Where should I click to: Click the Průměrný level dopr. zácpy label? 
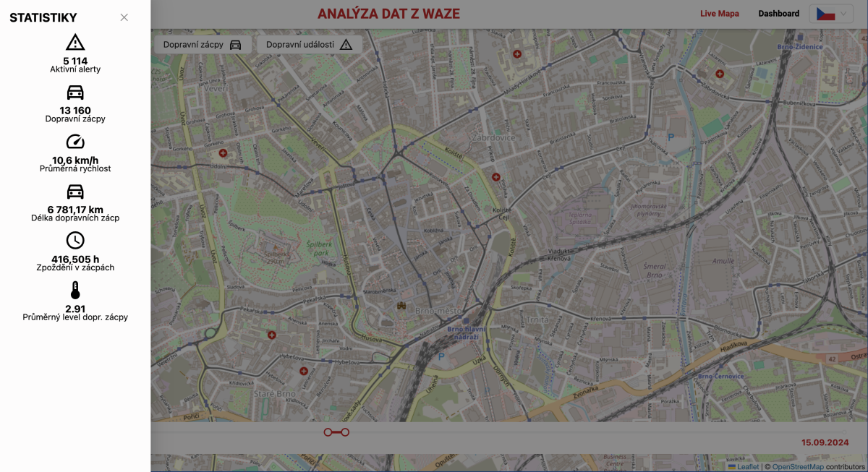(x=75, y=317)
